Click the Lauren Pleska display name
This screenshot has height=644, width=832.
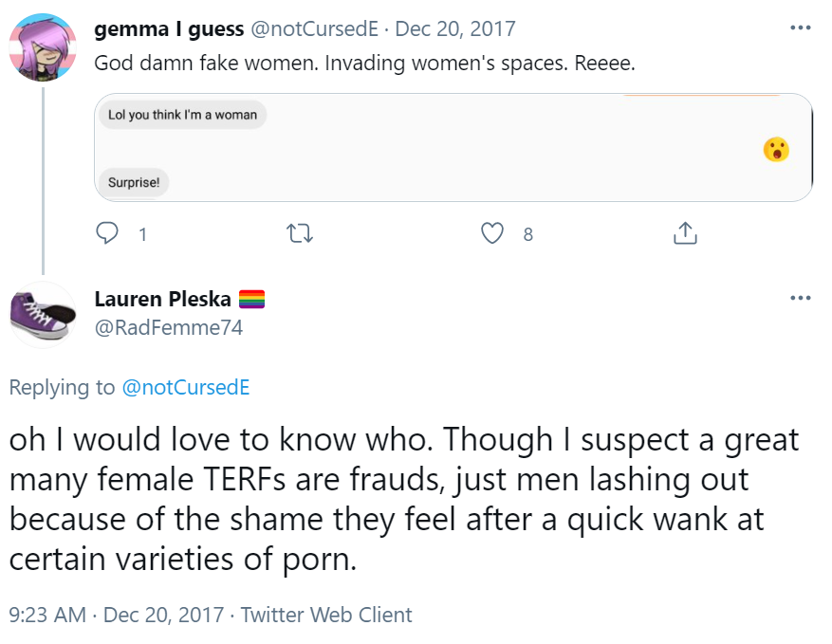pos(162,299)
